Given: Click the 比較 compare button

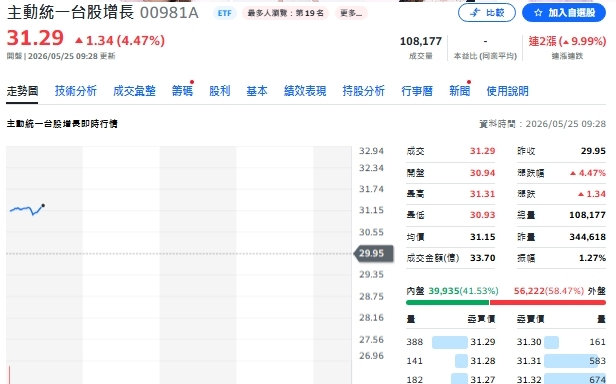Looking at the screenshot, I should coord(487,13).
